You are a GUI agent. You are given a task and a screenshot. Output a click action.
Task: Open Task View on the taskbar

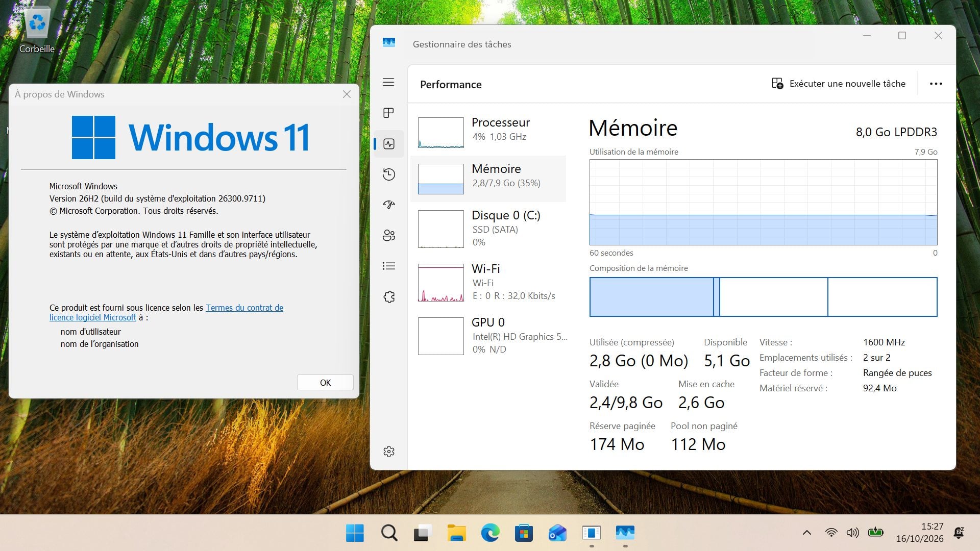click(423, 533)
